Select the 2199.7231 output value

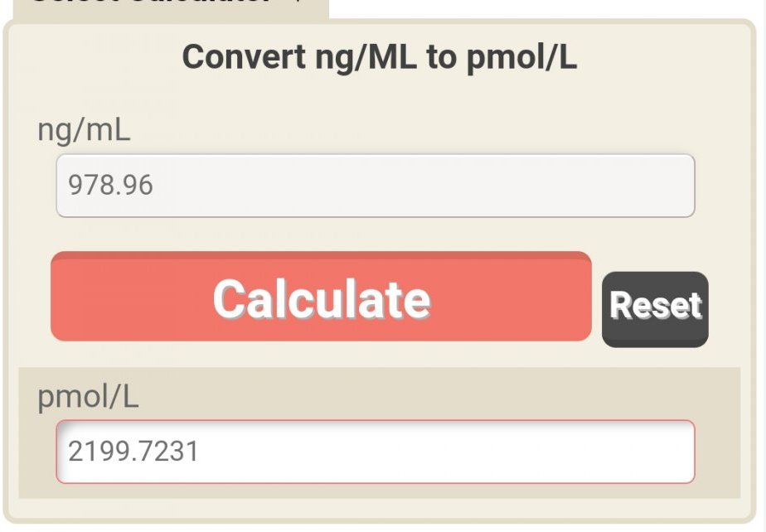tap(133, 452)
